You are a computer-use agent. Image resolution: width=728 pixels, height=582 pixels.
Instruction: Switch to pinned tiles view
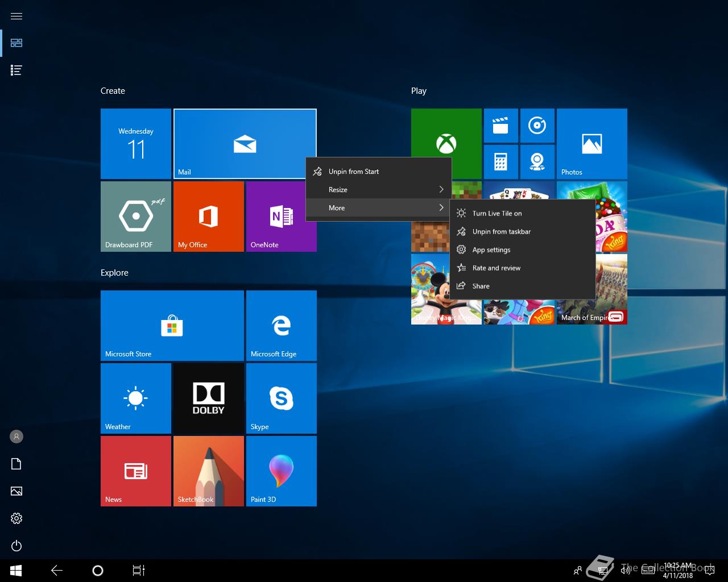(x=16, y=43)
